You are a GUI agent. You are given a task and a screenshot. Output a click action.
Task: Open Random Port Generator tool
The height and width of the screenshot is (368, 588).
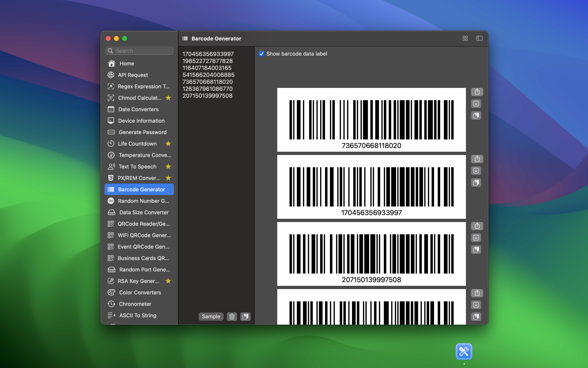click(x=139, y=269)
